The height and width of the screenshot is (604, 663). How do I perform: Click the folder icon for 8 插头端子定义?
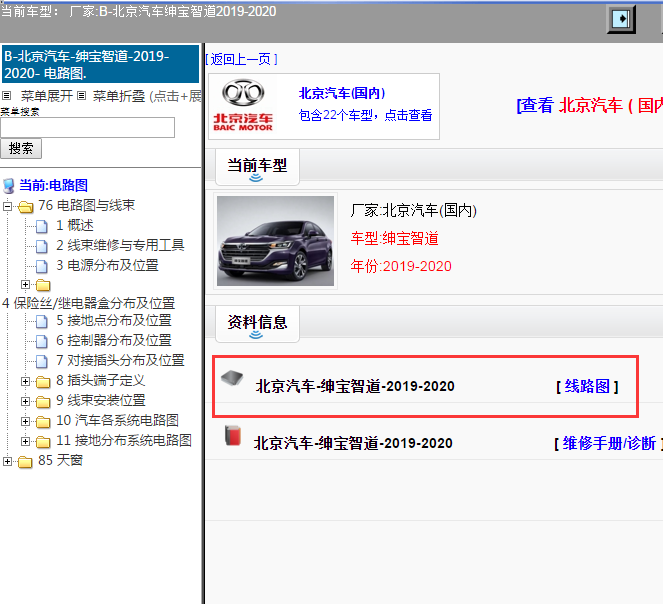click(43, 382)
